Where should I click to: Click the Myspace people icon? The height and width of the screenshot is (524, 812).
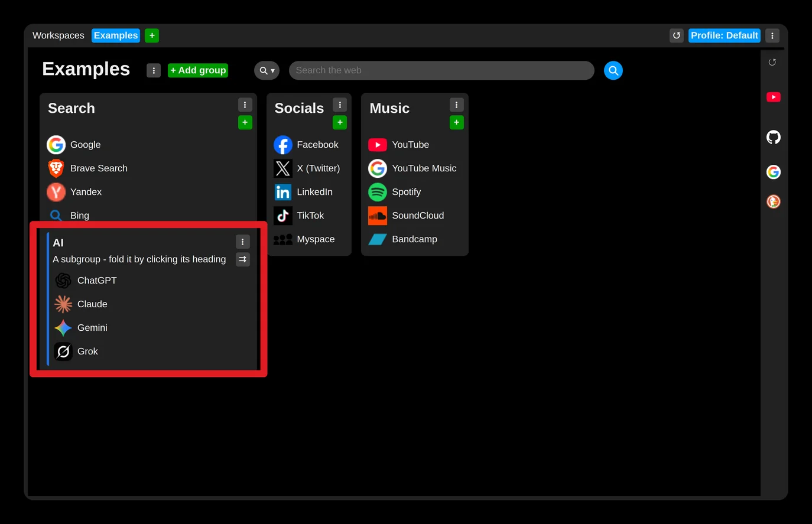(x=283, y=239)
